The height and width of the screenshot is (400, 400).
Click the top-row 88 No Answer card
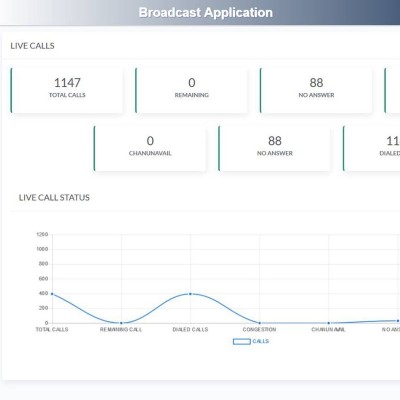[316, 90]
